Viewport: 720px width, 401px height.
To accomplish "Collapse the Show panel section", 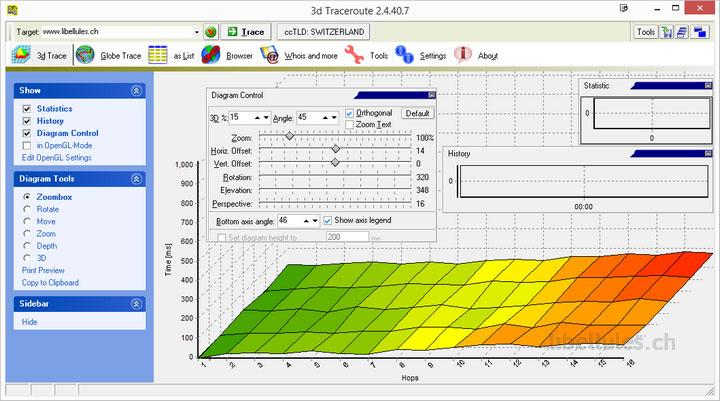I will [x=136, y=90].
